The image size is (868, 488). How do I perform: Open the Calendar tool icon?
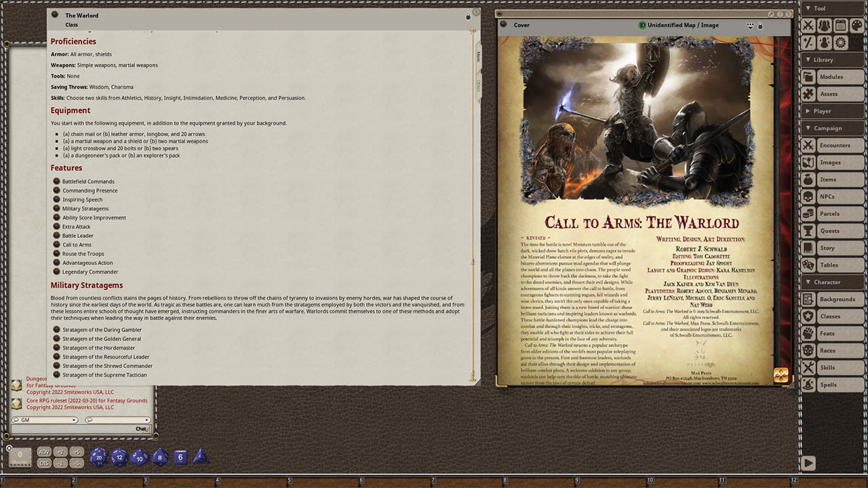(840, 26)
